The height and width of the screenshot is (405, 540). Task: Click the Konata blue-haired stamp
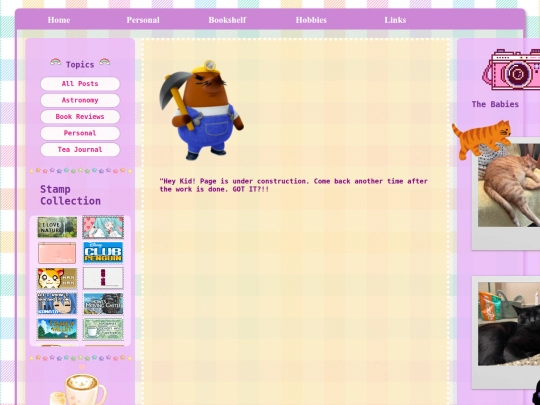(57, 303)
